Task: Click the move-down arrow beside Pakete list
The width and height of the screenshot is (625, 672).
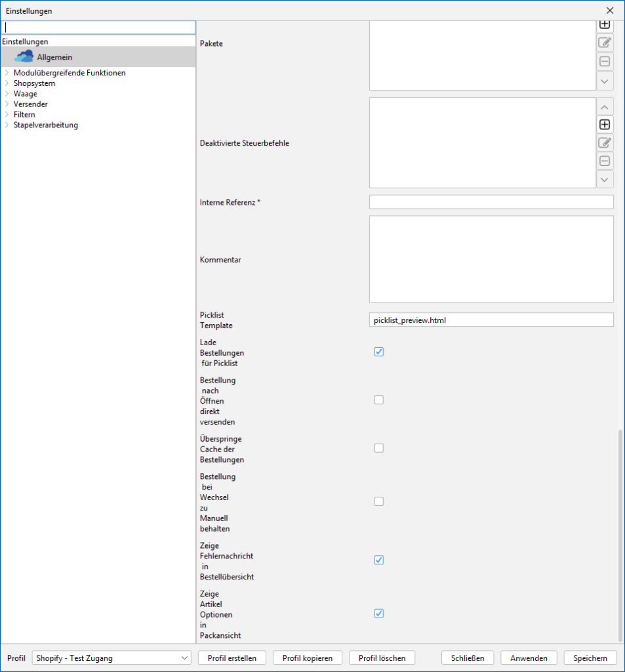Action: tap(605, 81)
